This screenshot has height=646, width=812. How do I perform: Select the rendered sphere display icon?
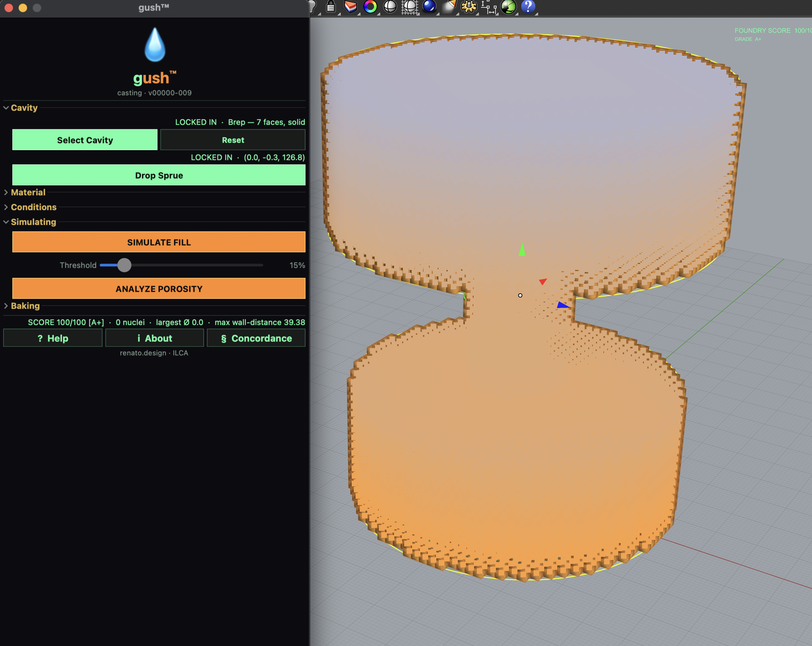[389, 7]
